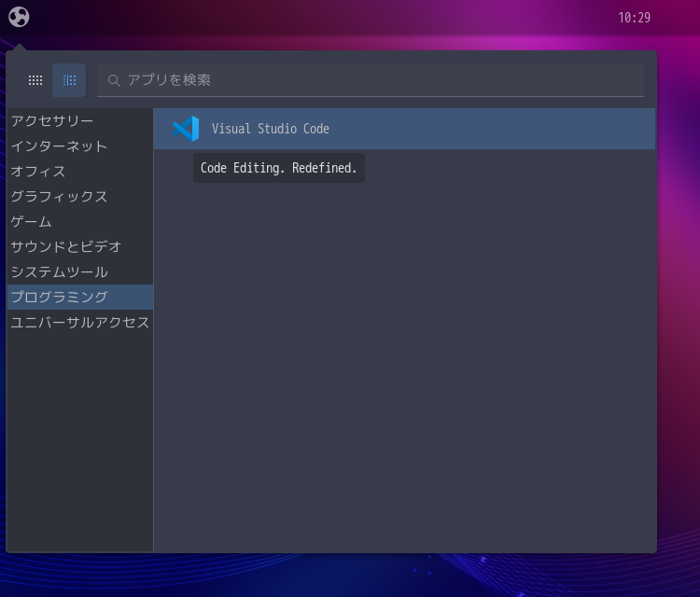Open the グラフィックス category
The width and height of the screenshot is (700, 597).
click(80, 196)
